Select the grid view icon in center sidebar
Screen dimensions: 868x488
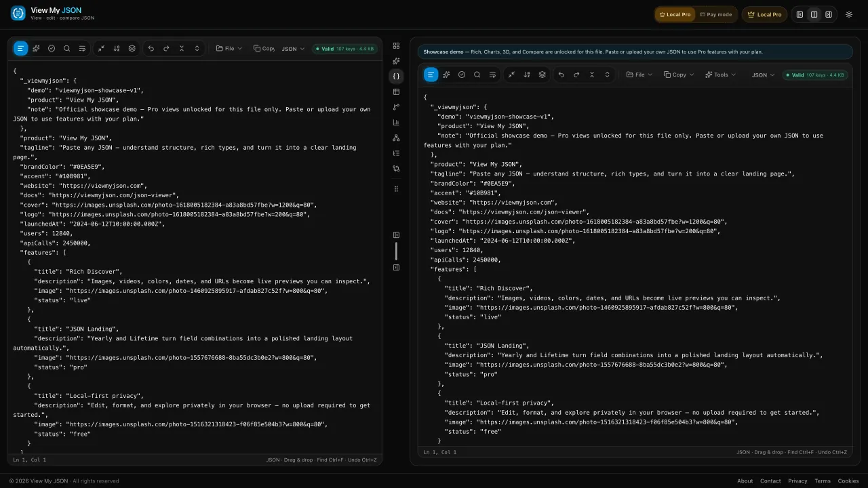396,45
